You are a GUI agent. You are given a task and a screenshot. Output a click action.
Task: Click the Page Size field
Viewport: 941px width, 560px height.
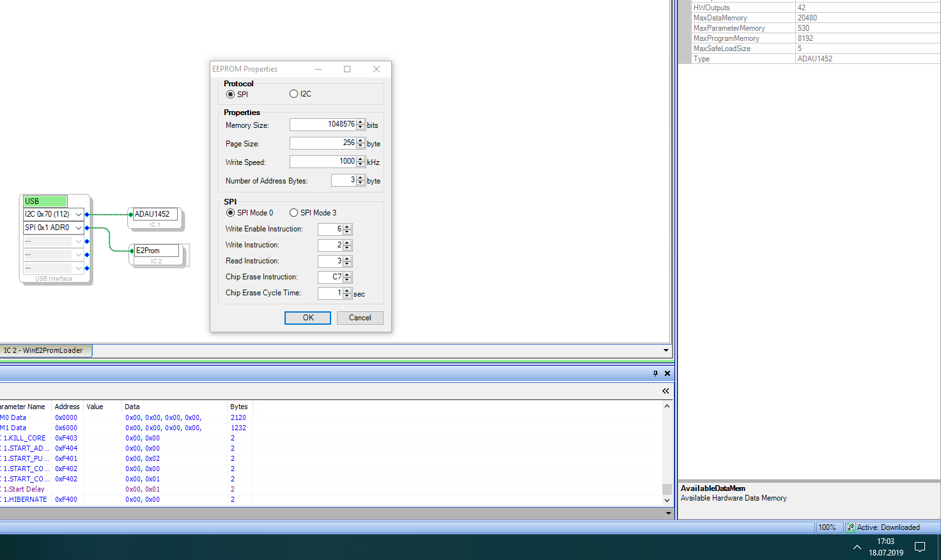(323, 143)
